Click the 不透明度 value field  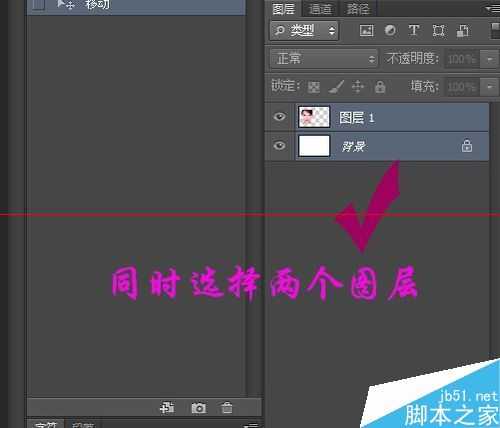point(461,59)
